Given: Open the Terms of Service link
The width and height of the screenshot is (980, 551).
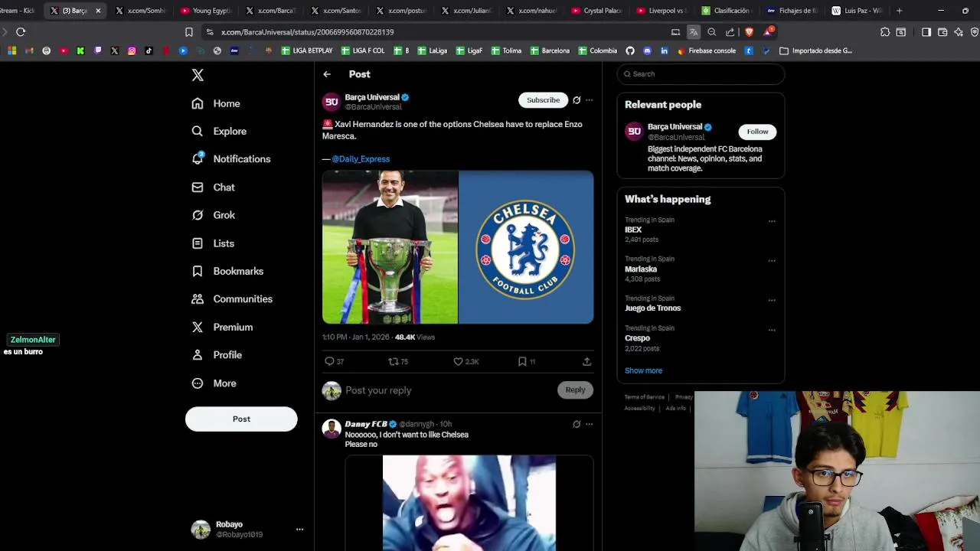Looking at the screenshot, I should coord(644,397).
